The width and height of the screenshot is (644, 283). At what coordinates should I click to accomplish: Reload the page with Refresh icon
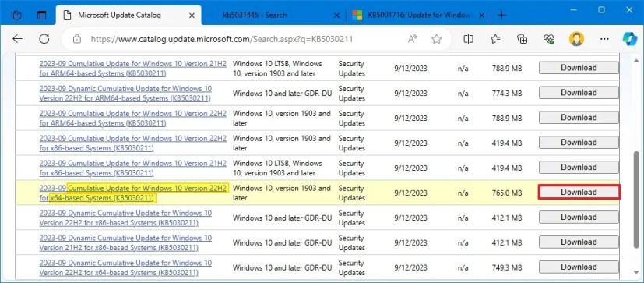click(44, 39)
